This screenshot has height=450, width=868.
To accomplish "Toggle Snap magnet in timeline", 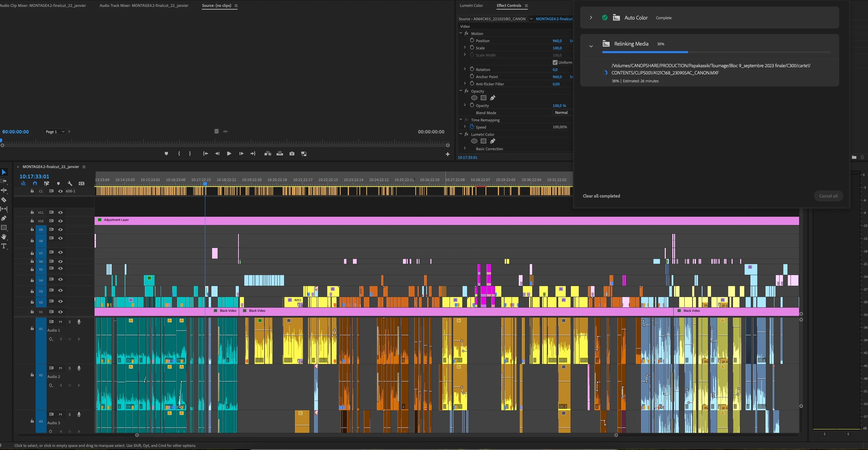I will click(x=35, y=183).
